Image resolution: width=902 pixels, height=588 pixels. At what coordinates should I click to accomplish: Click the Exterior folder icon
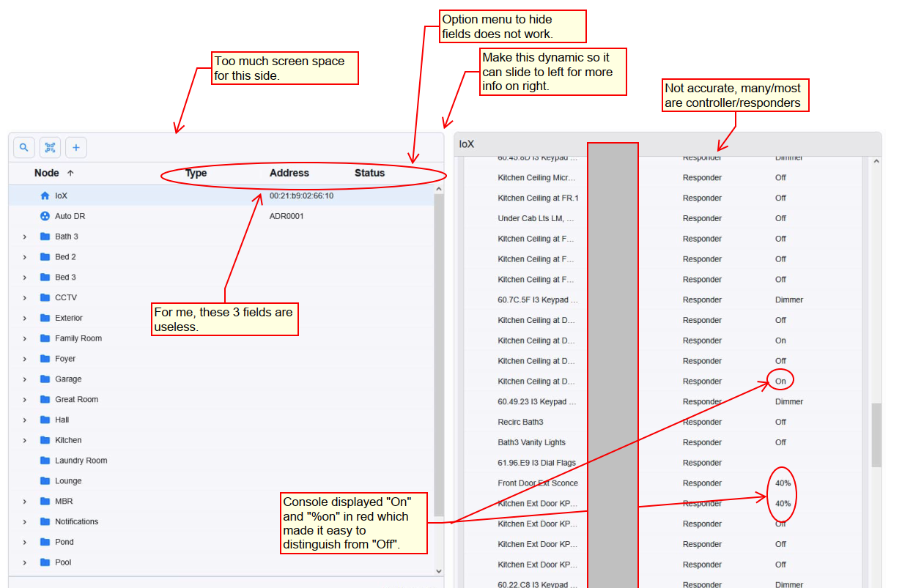45,318
